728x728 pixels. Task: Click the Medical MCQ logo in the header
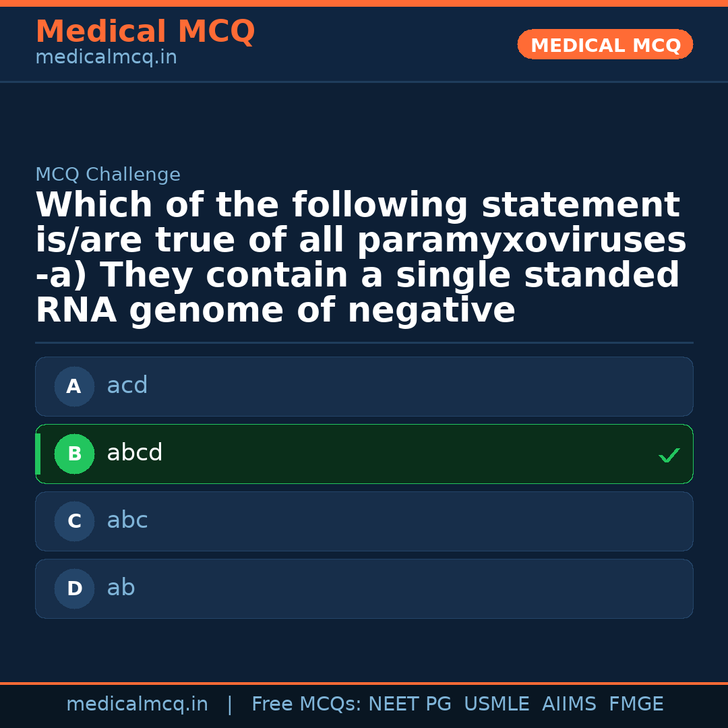click(x=145, y=32)
